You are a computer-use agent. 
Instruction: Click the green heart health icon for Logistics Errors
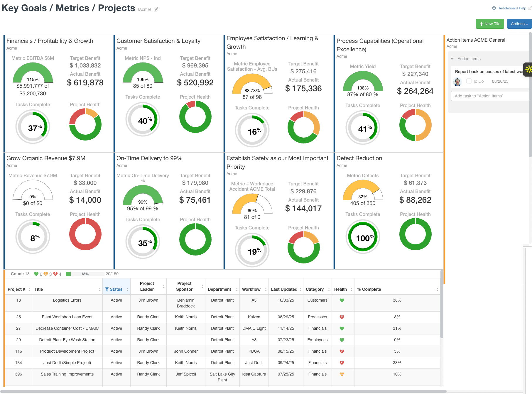pyautogui.click(x=342, y=300)
